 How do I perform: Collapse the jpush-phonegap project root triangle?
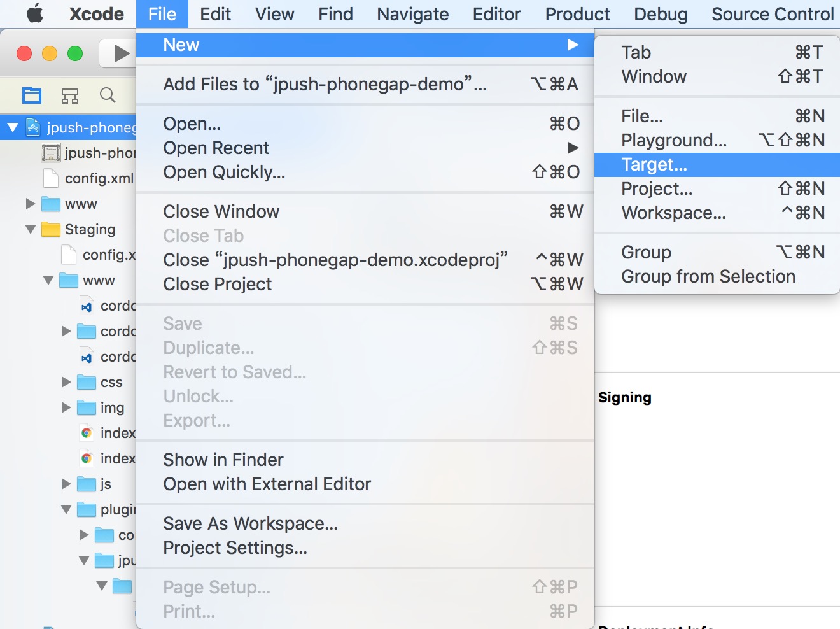tap(12, 127)
